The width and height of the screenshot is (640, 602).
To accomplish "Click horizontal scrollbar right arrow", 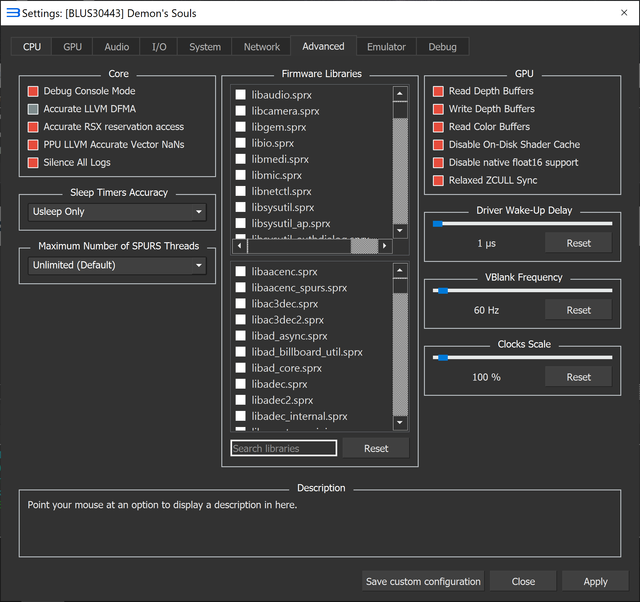I will coord(384,246).
